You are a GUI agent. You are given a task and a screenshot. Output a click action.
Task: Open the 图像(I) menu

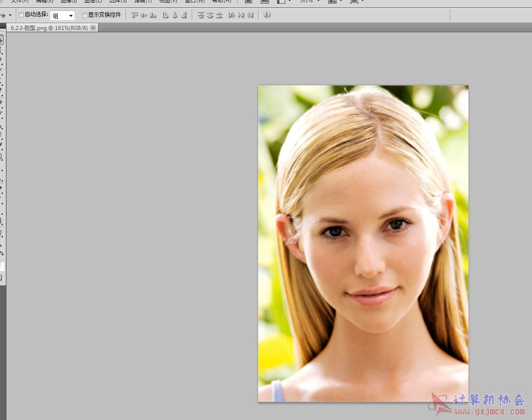tap(69, 1)
